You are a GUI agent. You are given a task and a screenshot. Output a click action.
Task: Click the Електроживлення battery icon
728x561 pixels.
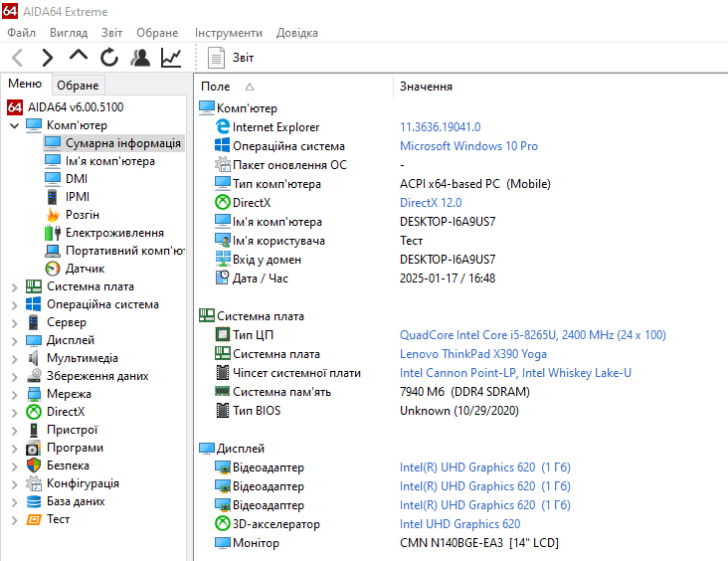pos(53,233)
